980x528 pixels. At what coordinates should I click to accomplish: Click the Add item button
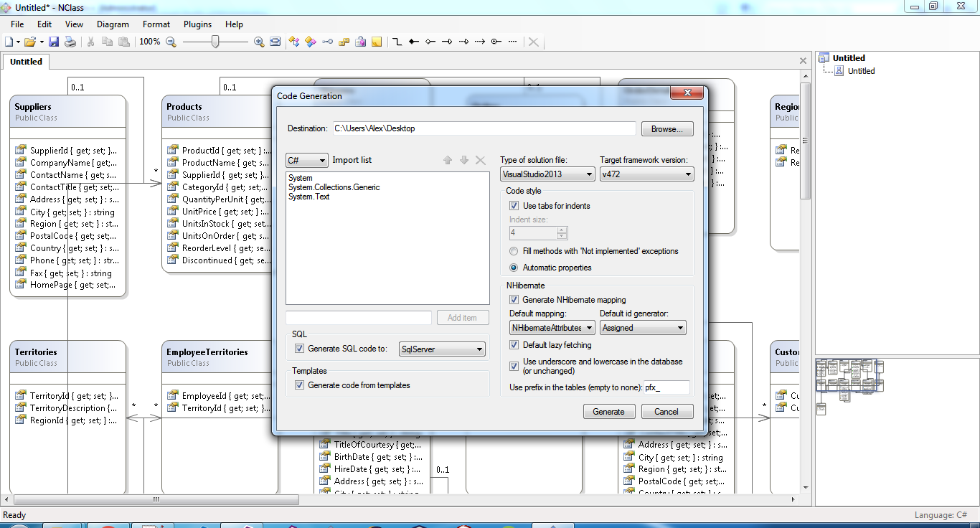[462, 318]
